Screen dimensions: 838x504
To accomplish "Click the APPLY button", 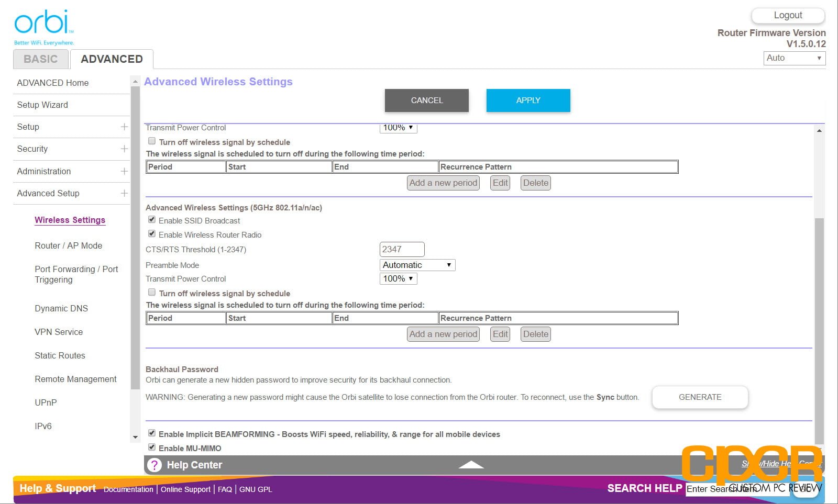I will 528,100.
